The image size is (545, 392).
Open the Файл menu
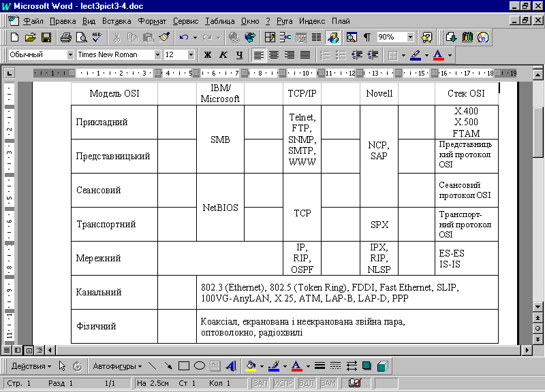pyautogui.click(x=33, y=21)
